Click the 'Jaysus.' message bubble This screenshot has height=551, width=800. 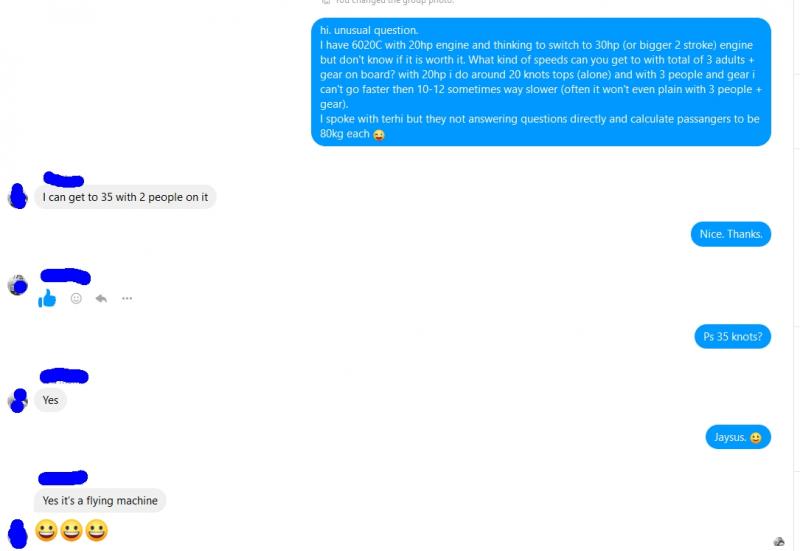(x=738, y=437)
